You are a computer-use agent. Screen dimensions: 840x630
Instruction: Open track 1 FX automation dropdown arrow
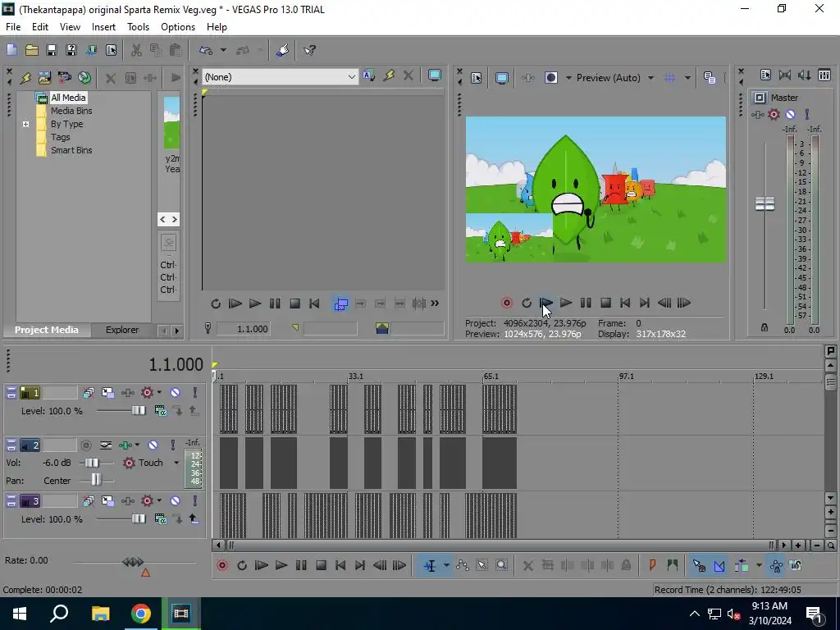tap(159, 393)
